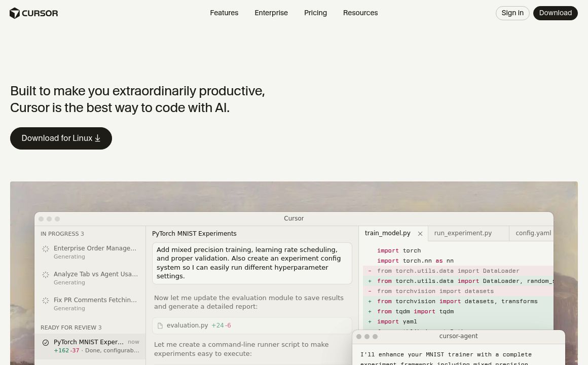Open the Features menu
The width and height of the screenshot is (588, 365).
pyautogui.click(x=224, y=13)
